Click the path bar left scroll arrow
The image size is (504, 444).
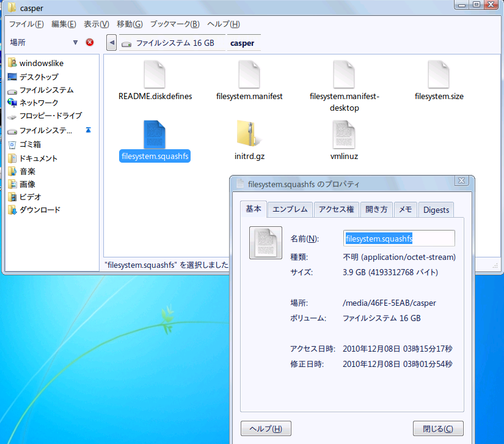click(112, 42)
